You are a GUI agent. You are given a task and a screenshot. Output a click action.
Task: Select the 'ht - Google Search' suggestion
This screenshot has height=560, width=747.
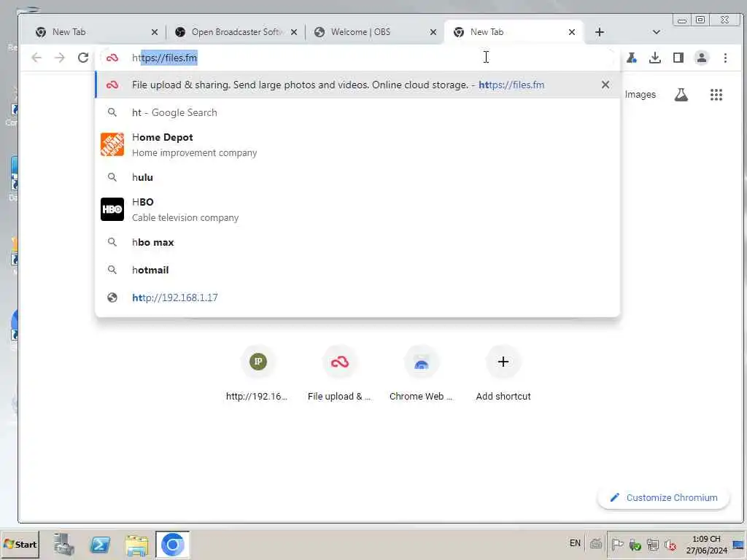(x=357, y=112)
